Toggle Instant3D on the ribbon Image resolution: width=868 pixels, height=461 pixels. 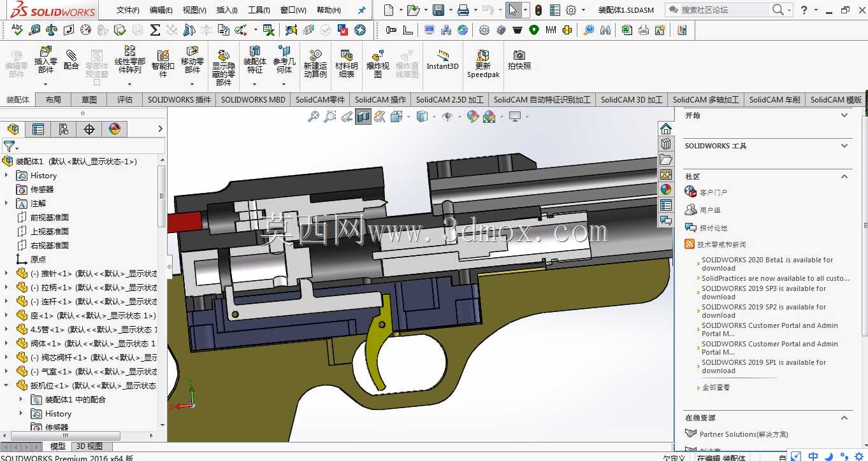coord(442,60)
